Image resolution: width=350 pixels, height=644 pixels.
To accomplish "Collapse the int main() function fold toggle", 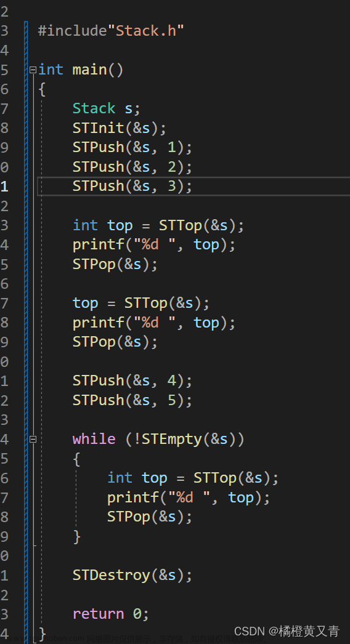I will (x=33, y=70).
